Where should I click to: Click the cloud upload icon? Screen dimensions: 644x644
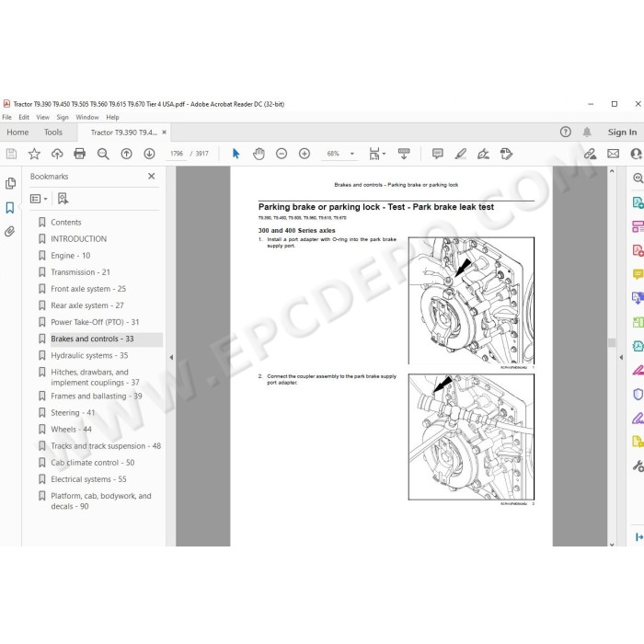(57, 154)
